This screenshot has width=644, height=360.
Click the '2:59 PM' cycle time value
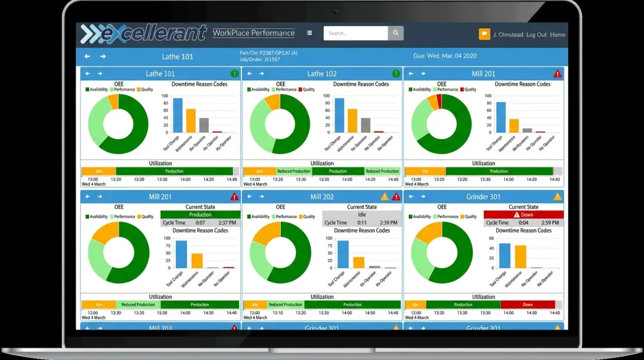550,223
